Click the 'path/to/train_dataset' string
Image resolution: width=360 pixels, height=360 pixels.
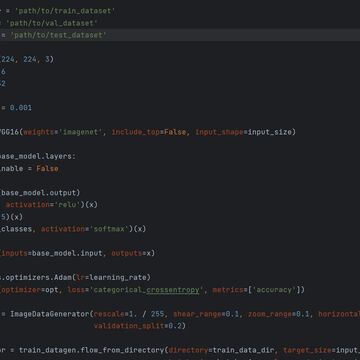(65, 11)
